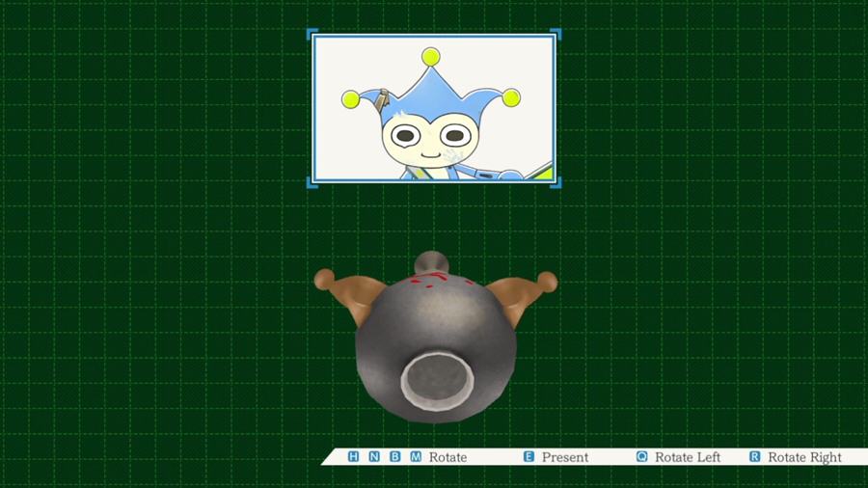868x488 pixels.
Task: Click the E key icon for Present
Action: click(529, 456)
